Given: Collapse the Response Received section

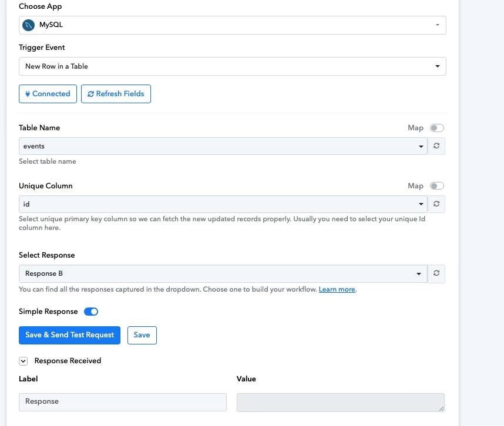Looking at the screenshot, I should tap(23, 361).
